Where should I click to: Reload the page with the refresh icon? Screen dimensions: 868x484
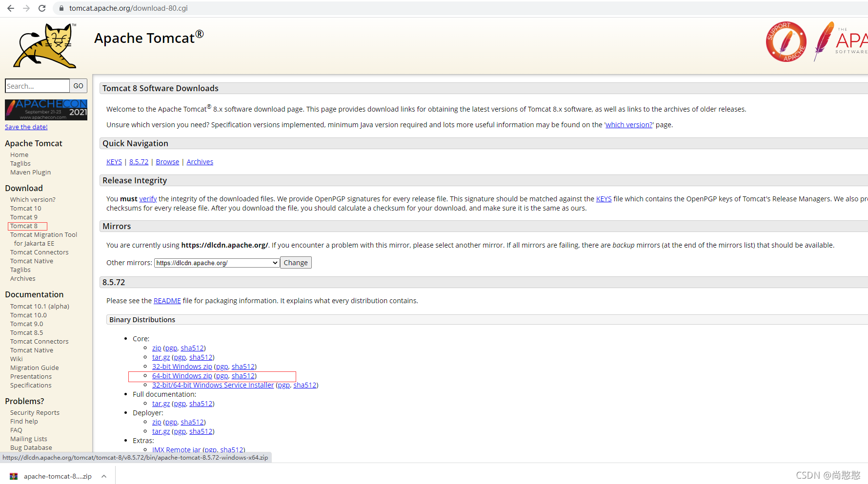tap(42, 8)
